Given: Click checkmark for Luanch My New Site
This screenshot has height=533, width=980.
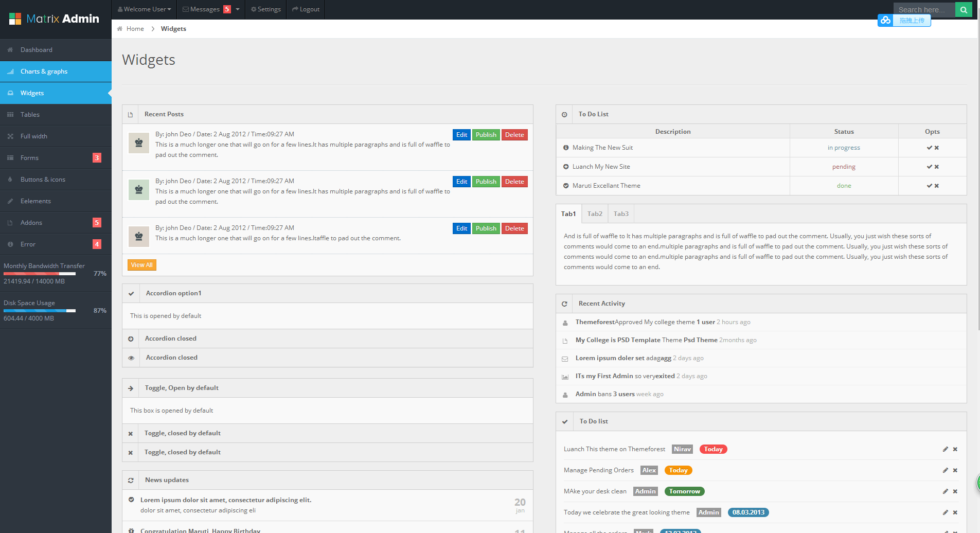Looking at the screenshot, I should pyautogui.click(x=930, y=167).
